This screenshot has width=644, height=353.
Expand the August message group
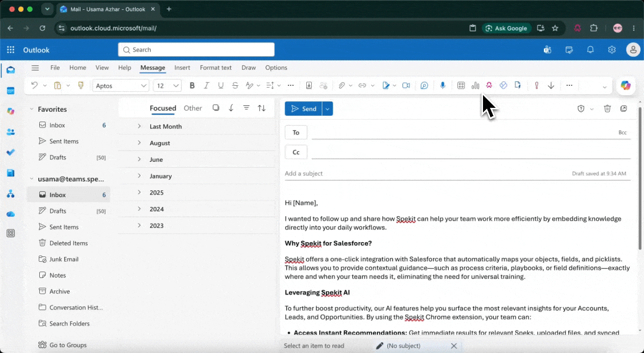pos(139,143)
